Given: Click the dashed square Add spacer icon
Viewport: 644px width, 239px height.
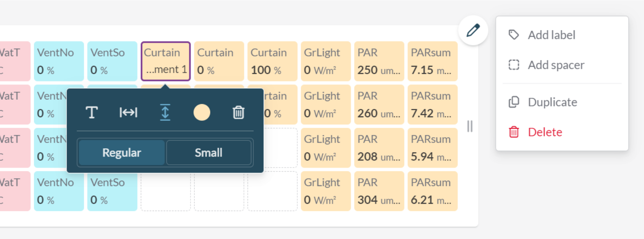Looking at the screenshot, I should (x=514, y=65).
